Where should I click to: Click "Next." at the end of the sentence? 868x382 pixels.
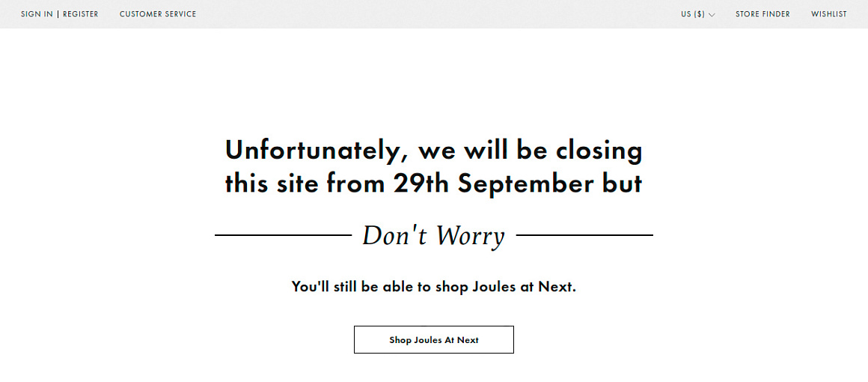coord(557,287)
